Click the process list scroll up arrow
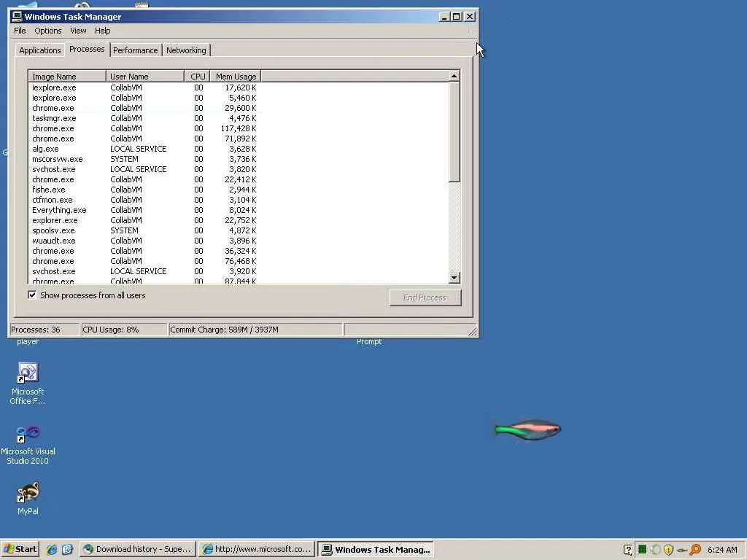Viewport: 747px width, 560px height. coord(454,76)
